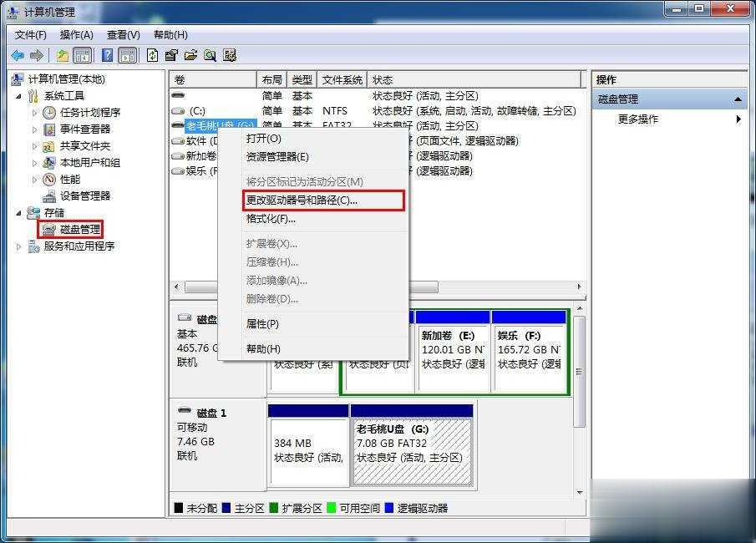756x543 pixels.
Task: Open the 操作(A) menu
Action: (x=76, y=35)
